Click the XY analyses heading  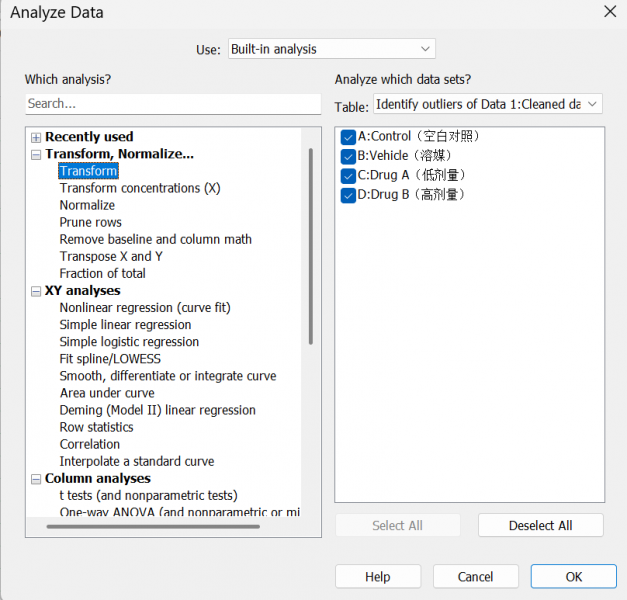(82, 291)
